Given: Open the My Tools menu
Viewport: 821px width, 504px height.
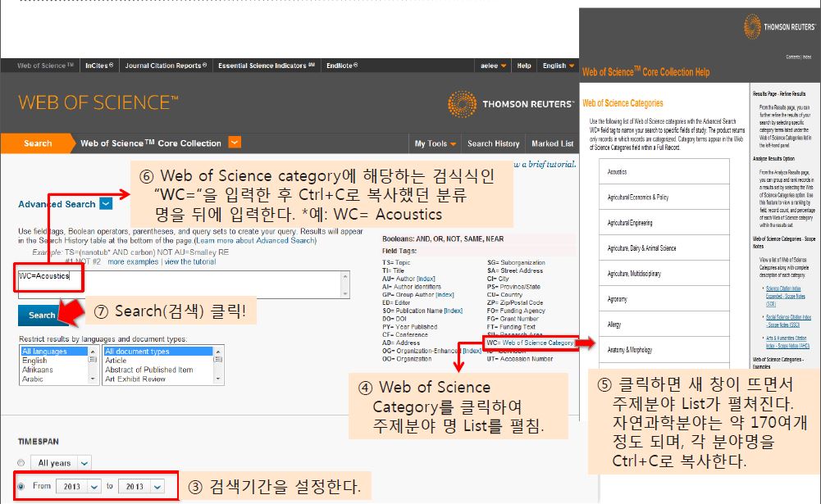Looking at the screenshot, I should [x=435, y=143].
